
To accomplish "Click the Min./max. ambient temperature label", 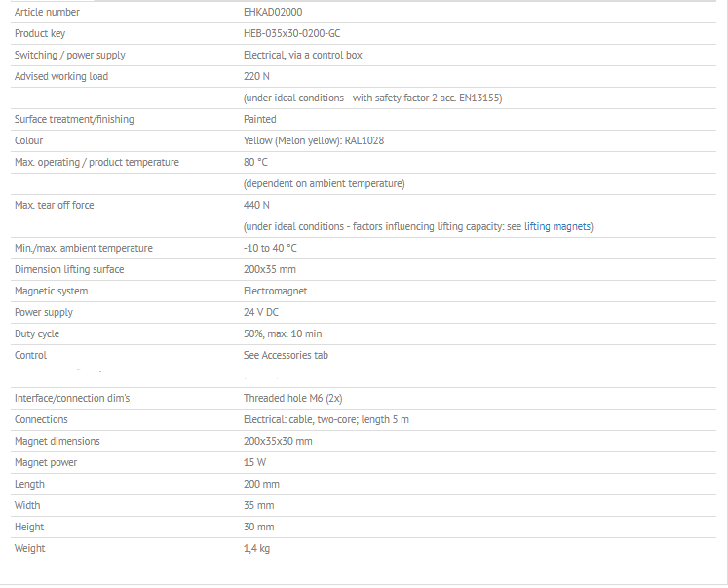I will [84, 248].
